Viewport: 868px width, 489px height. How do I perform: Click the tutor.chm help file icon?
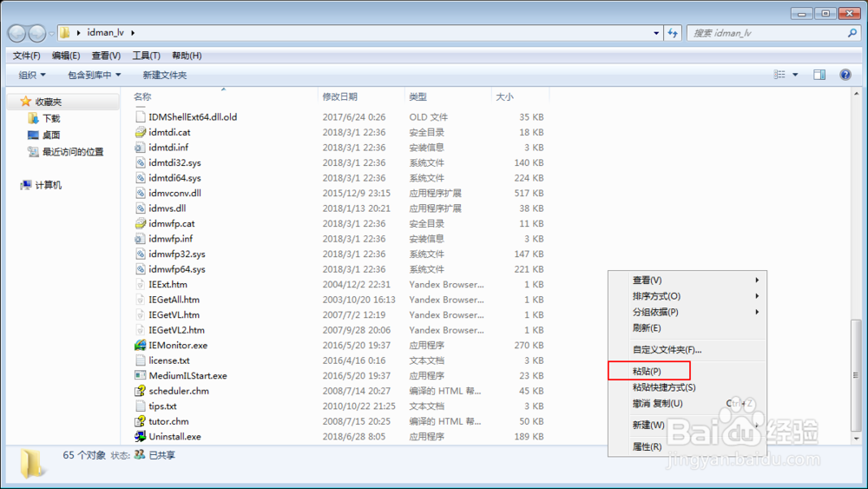141,421
